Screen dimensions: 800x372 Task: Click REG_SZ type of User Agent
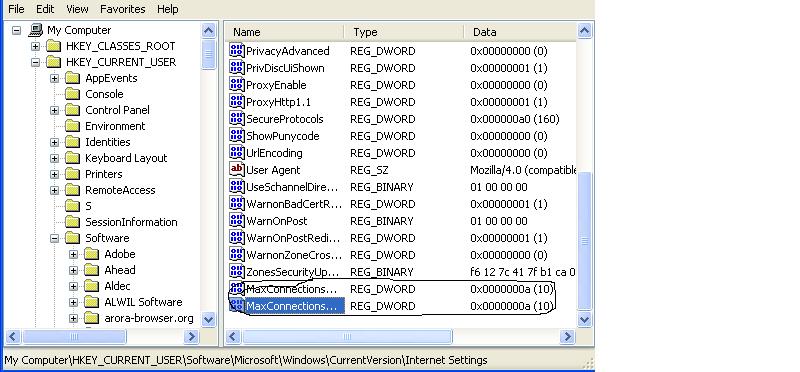[369, 169]
